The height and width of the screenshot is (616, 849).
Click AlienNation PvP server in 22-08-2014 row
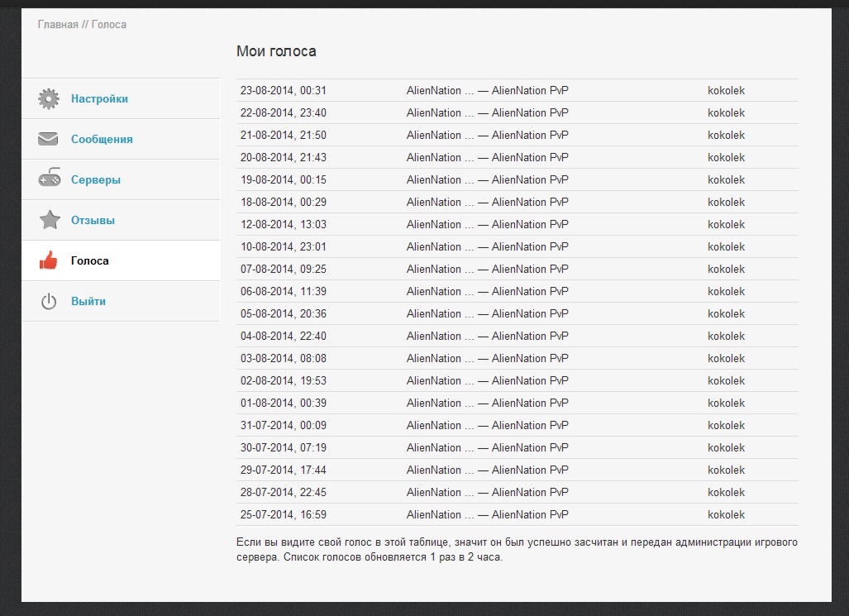click(487, 112)
